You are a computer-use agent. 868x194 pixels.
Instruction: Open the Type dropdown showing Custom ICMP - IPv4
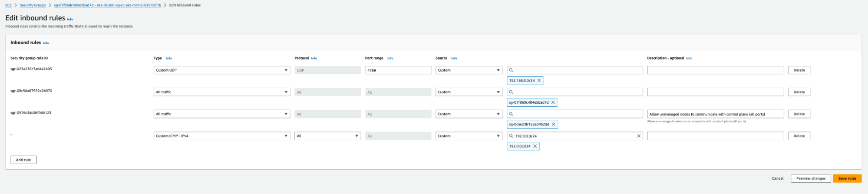click(x=222, y=136)
